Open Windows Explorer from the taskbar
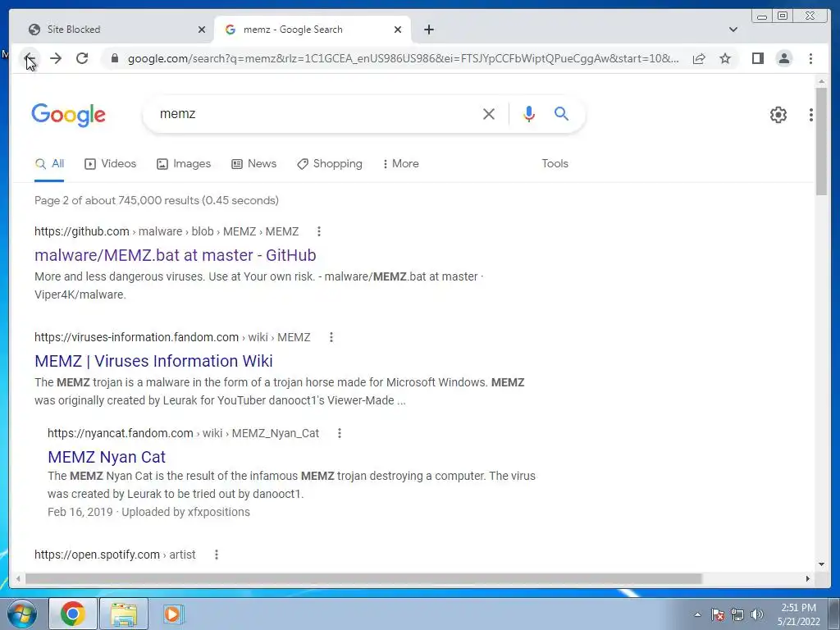This screenshot has height=630, width=840. click(x=124, y=614)
